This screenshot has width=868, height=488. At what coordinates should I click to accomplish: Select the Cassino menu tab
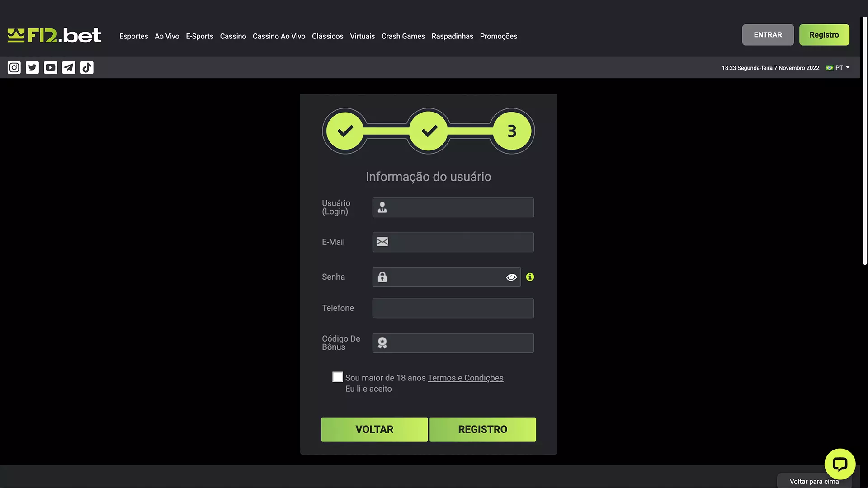click(x=233, y=36)
